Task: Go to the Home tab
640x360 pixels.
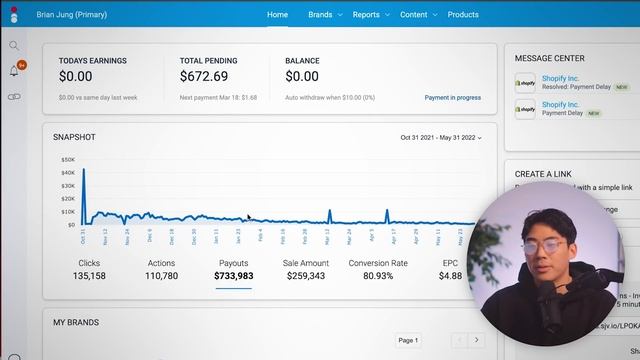Action: (278, 15)
